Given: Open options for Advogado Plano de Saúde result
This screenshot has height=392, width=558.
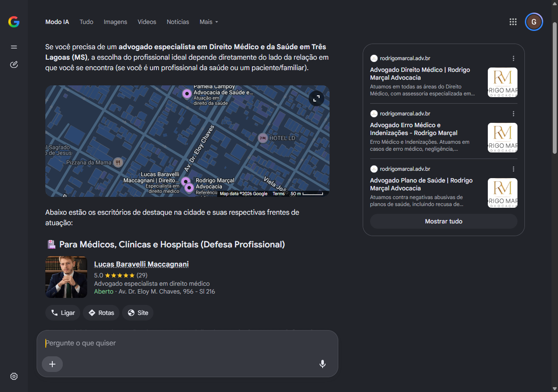Looking at the screenshot, I should click(x=514, y=169).
